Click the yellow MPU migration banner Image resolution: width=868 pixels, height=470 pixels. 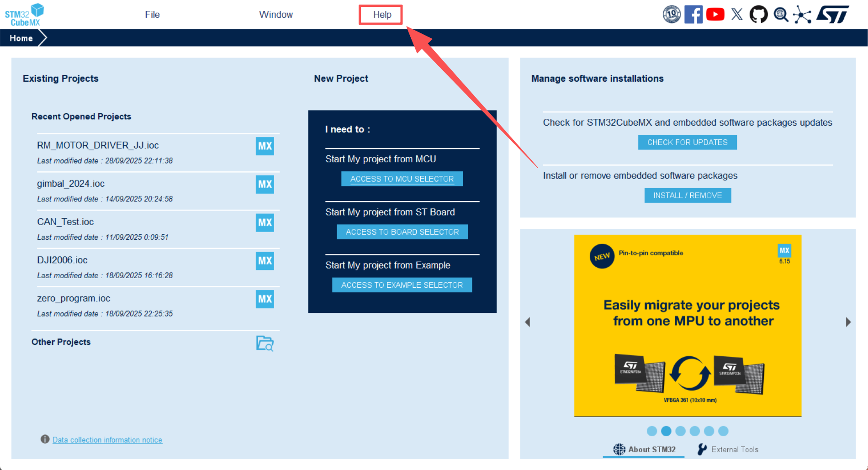(x=688, y=326)
